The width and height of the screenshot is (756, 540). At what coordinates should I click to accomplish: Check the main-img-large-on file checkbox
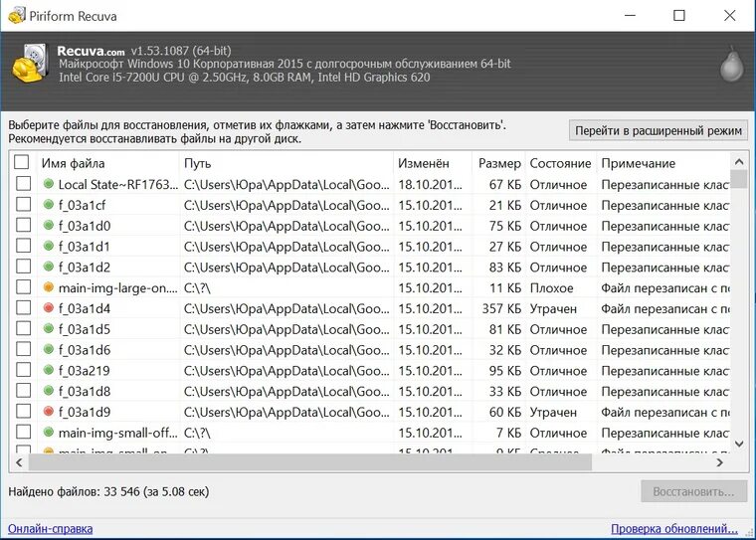[x=24, y=287]
